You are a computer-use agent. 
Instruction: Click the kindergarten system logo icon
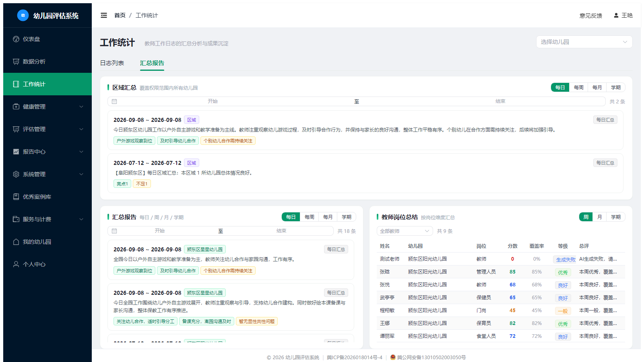23,15
